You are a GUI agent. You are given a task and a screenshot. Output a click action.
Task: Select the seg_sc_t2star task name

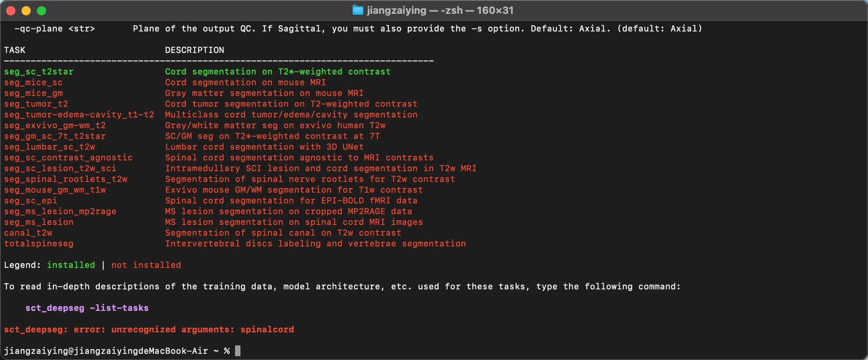pos(38,72)
